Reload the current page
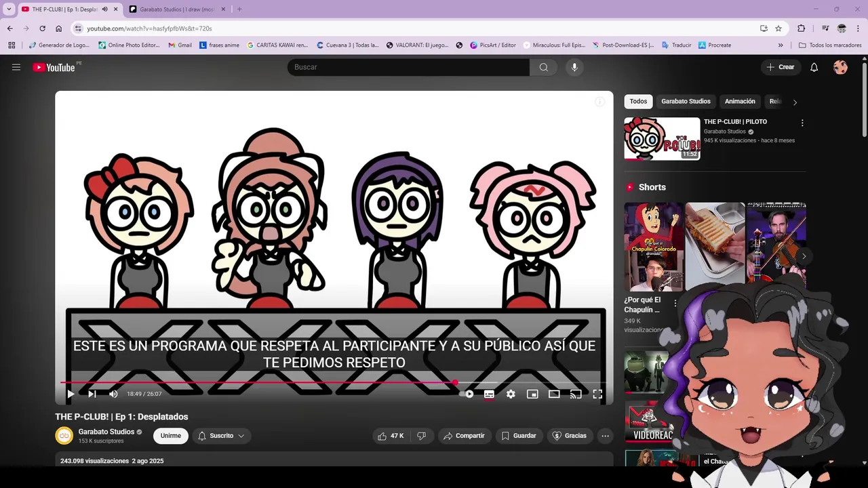 click(x=42, y=28)
